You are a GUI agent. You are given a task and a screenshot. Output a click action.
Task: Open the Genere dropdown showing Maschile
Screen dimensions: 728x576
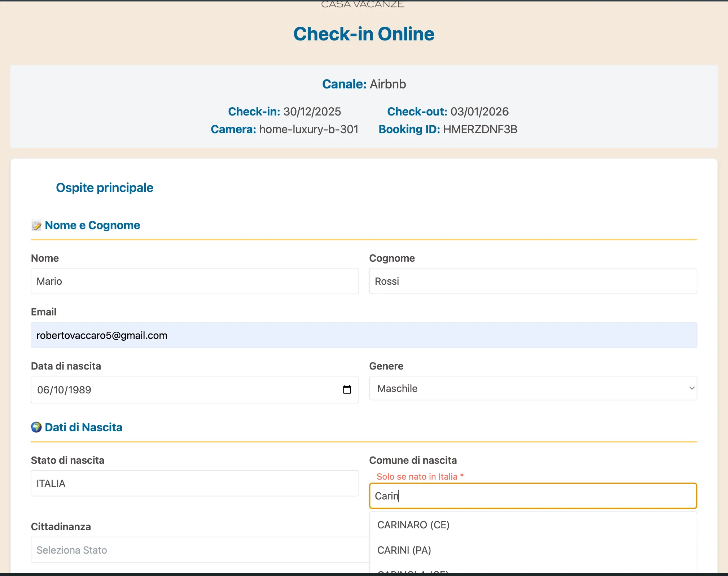[x=533, y=388]
